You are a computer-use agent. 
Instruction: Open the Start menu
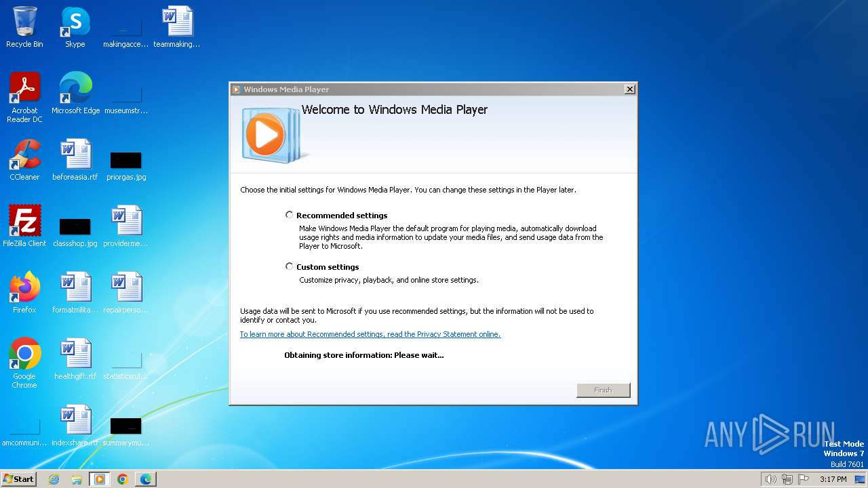click(x=19, y=479)
